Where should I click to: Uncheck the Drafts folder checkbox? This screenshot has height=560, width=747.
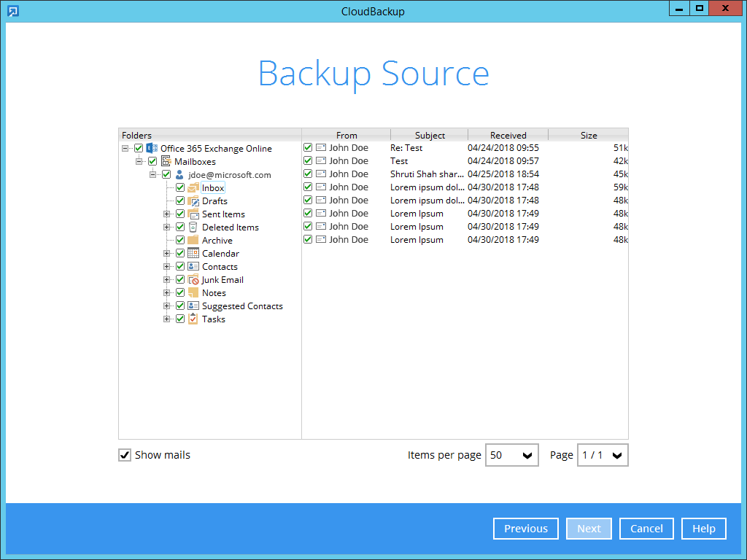180,201
